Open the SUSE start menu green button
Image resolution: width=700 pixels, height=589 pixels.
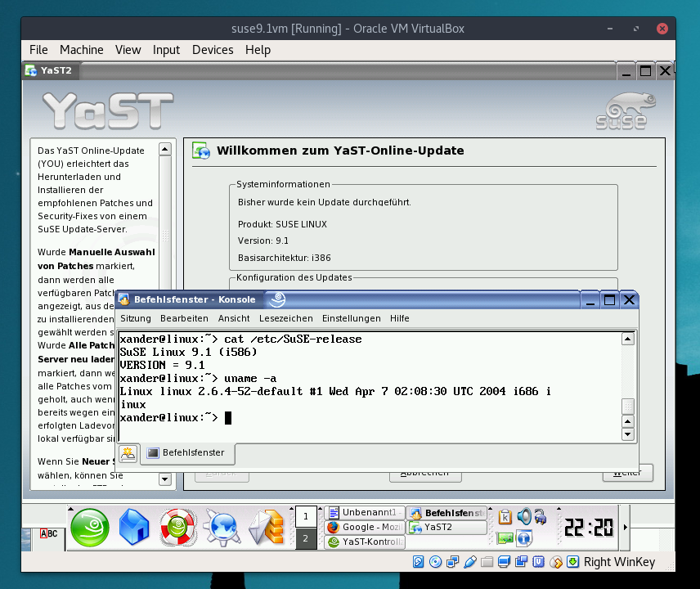90,528
